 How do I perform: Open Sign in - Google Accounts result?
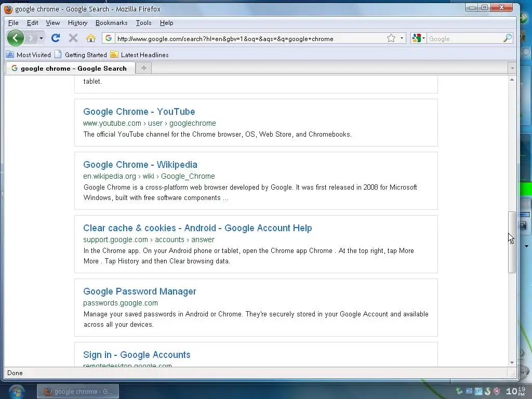(x=137, y=354)
